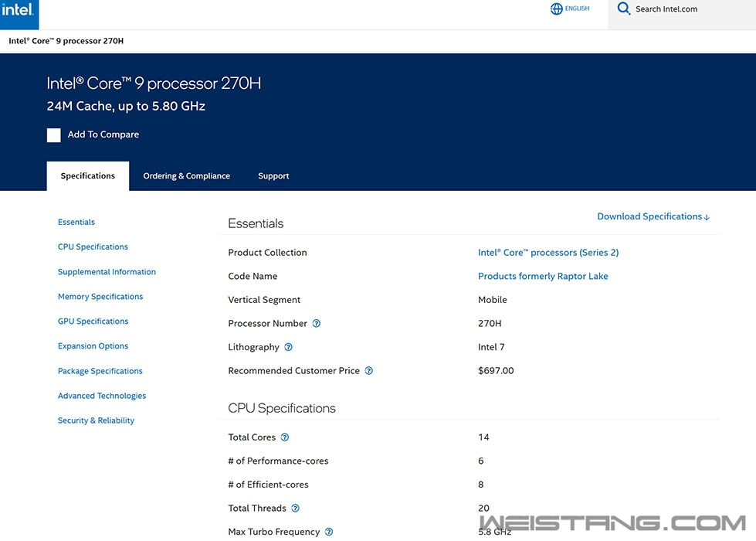Open the language globe icon
This screenshot has height=541, width=756.
[557, 9]
